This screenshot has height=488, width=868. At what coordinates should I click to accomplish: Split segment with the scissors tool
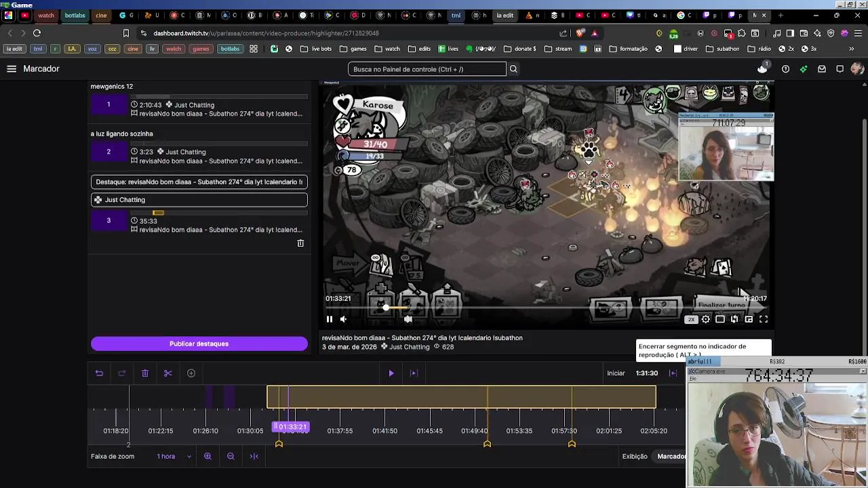pos(168,373)
